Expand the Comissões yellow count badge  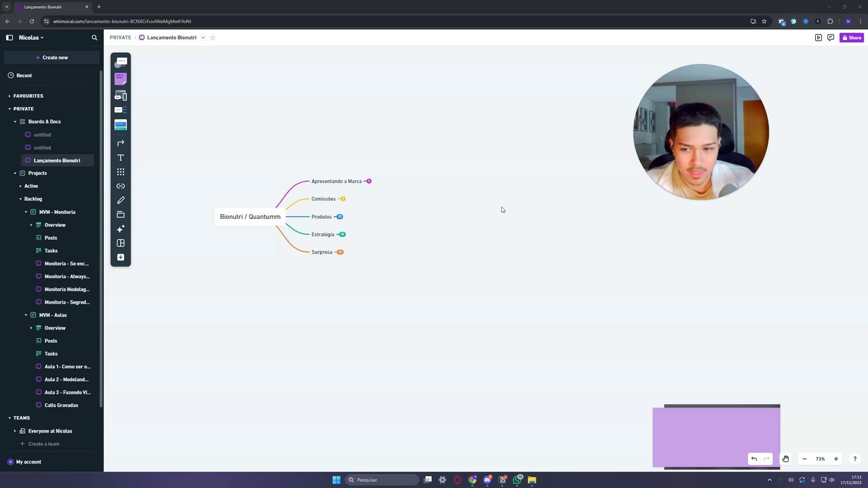coord(342,199)
